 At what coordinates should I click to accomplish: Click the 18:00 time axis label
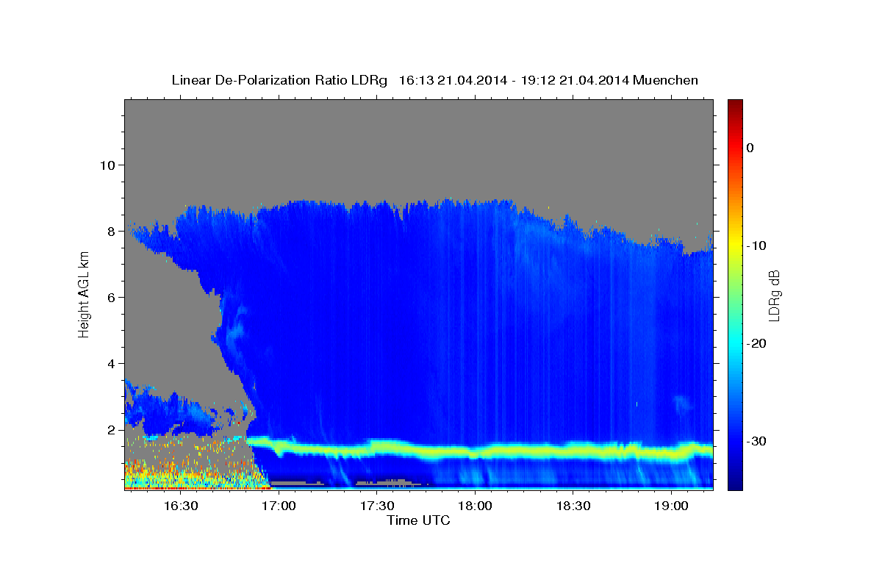(475, 506)
